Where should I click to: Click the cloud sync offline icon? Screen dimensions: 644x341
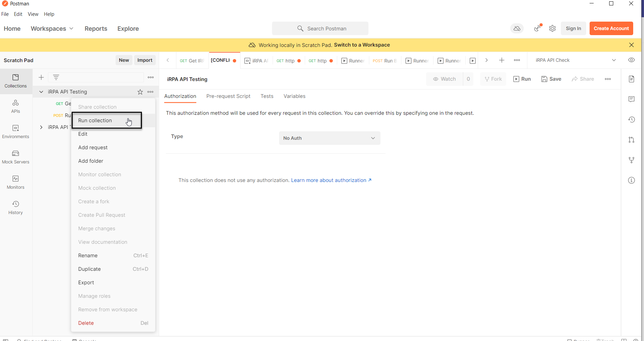517,29
